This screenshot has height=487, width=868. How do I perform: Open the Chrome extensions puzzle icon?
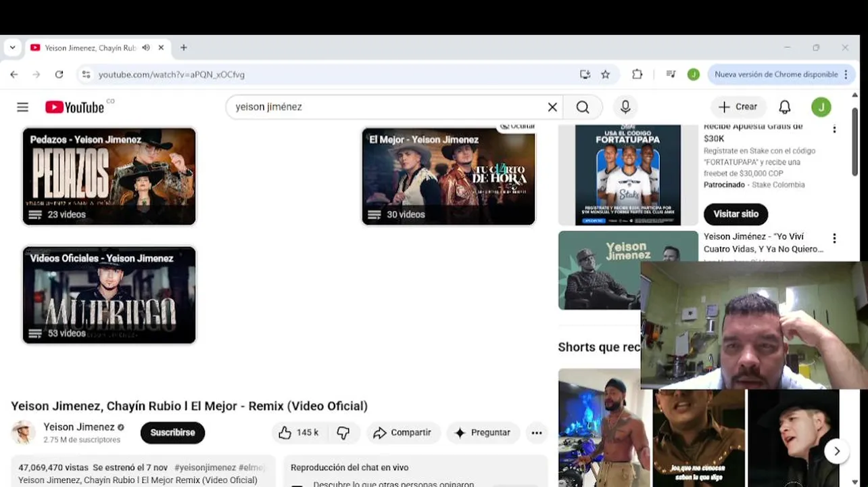[x=637, y=74]
